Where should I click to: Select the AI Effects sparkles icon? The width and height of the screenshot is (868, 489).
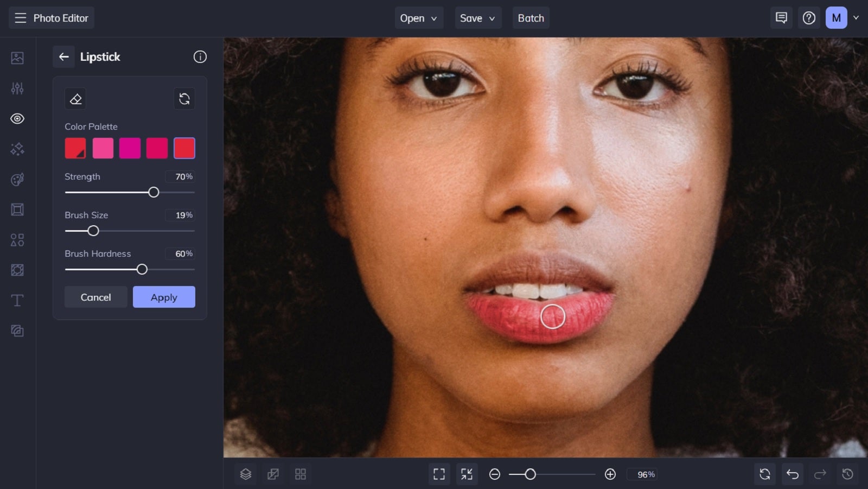17,149
